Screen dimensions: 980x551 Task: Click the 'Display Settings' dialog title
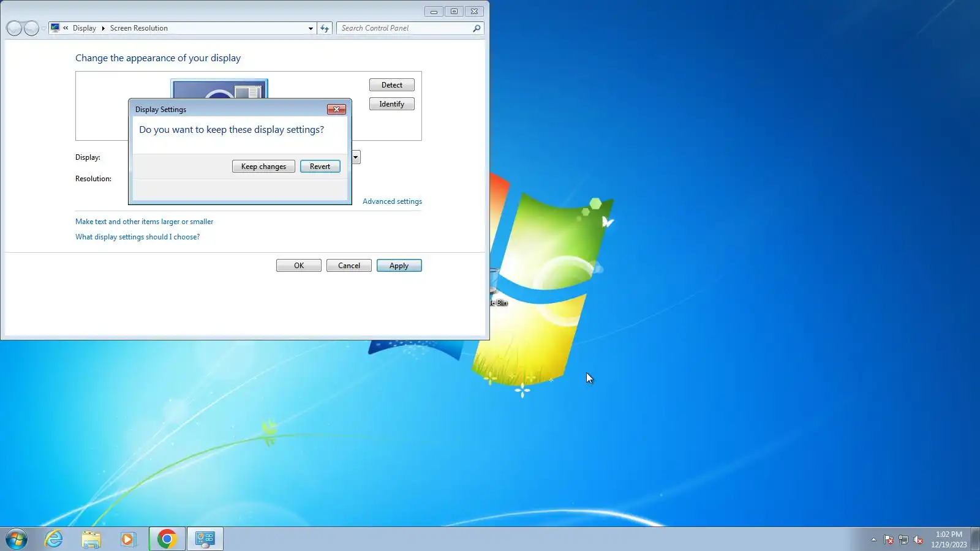click(x=160, y=110)
